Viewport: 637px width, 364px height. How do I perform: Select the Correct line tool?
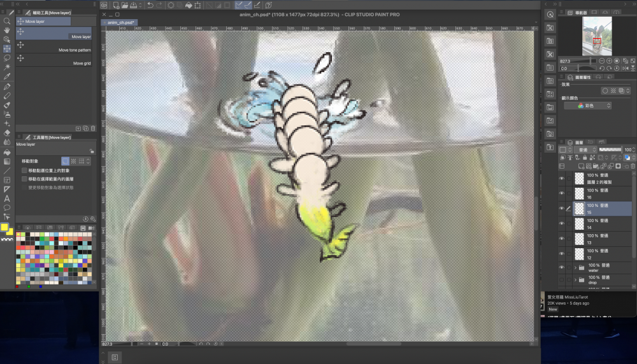pyautogui.click(x=7, y=217)
